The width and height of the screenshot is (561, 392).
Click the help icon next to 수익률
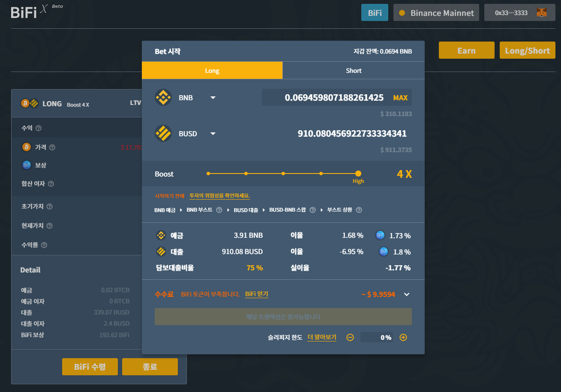pyautogui.click(x=44, y=245)
